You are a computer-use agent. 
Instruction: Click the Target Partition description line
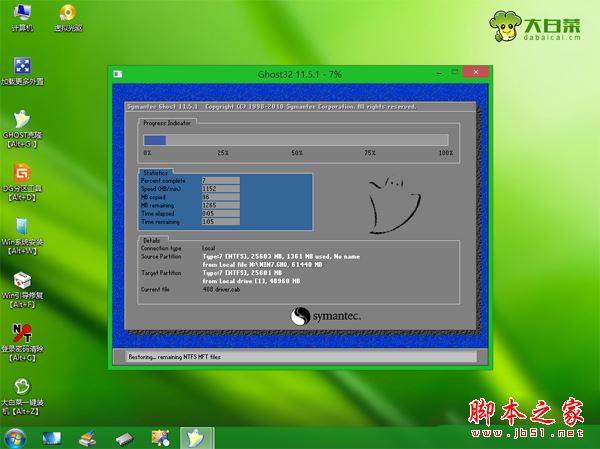coord(242,273)
